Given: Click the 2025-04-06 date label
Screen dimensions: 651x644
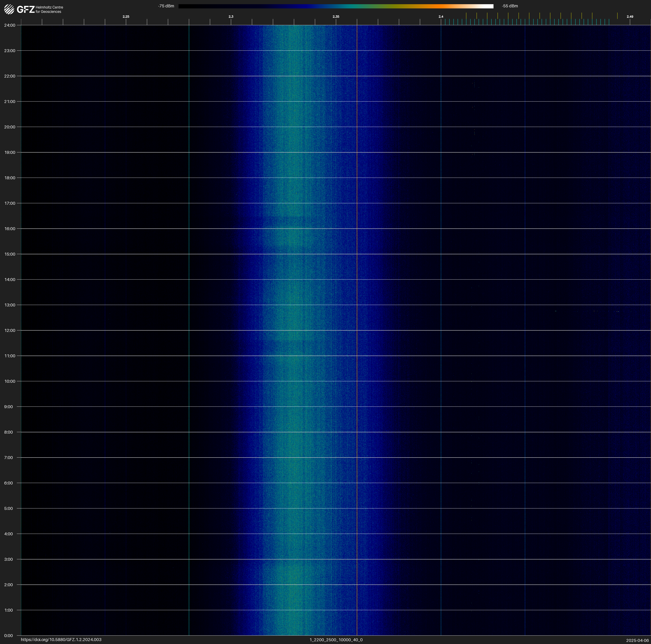Looking at the screenshot, I should [x=637, y=640].
